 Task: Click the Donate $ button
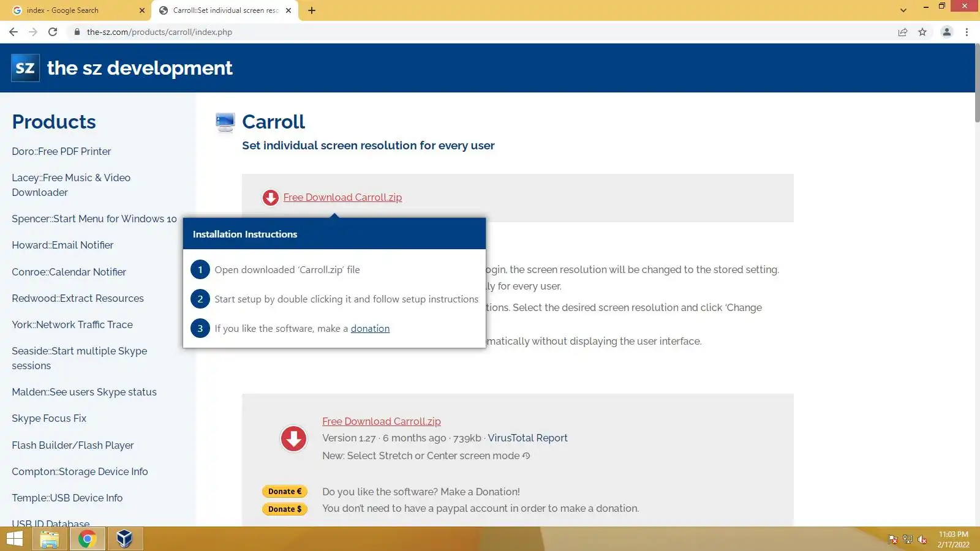285,509
